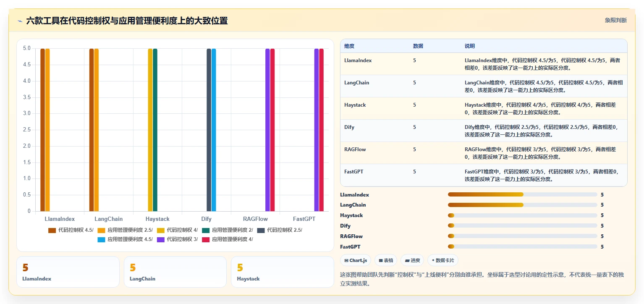Toggle the yellow 代码控制权 4/ legend entry
The height and width of the screenshot is (304, 644).
click(x=178, y=230)
